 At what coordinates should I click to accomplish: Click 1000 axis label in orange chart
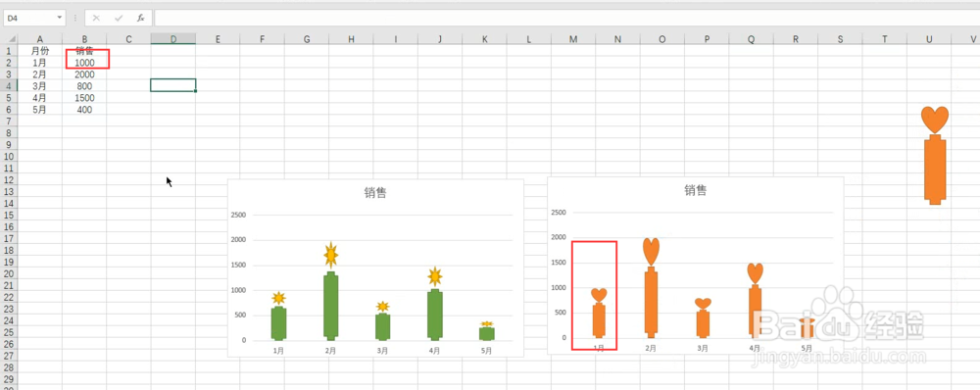coord(559,287)
